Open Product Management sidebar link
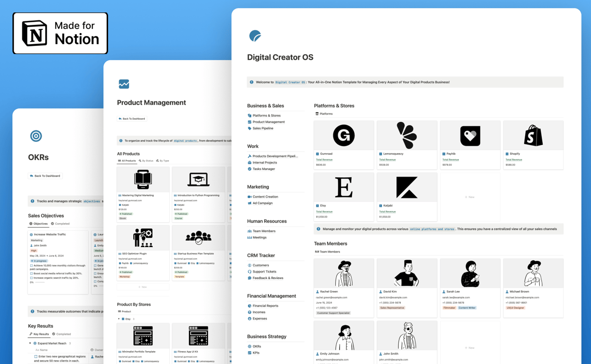 pos(268,122)
